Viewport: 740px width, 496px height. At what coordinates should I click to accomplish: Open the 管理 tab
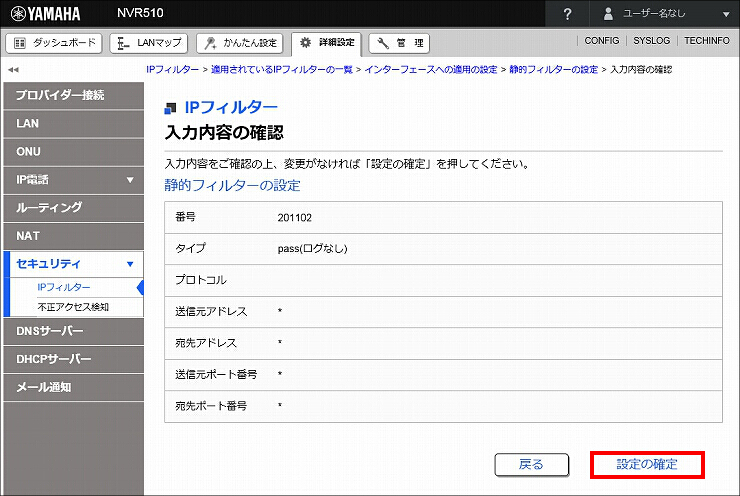tap(399, 43)
